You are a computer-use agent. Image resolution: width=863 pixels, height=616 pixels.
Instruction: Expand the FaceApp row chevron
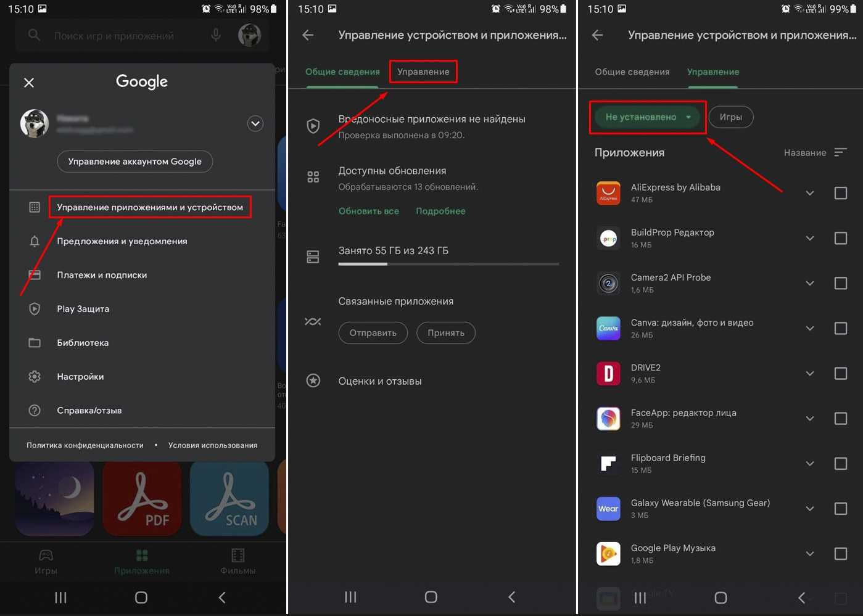pyautogui.click(x=810, y=419)
